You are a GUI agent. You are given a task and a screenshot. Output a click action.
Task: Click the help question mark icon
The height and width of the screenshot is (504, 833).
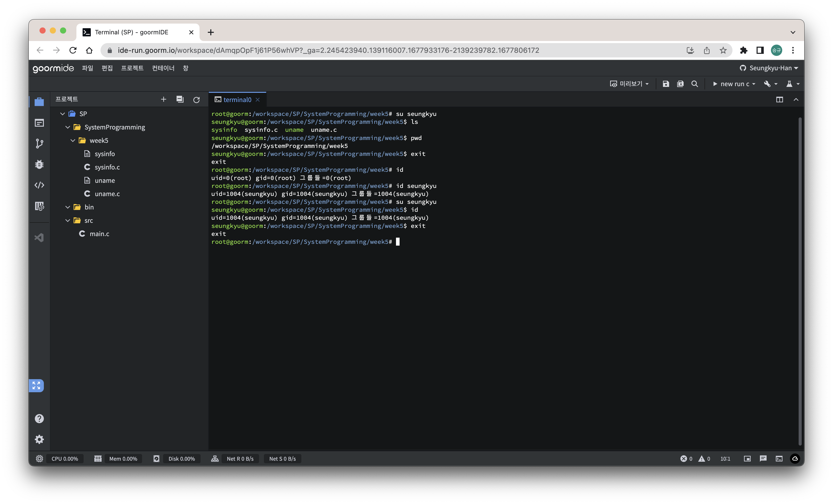pyautogui.click(x=39, y=418)
